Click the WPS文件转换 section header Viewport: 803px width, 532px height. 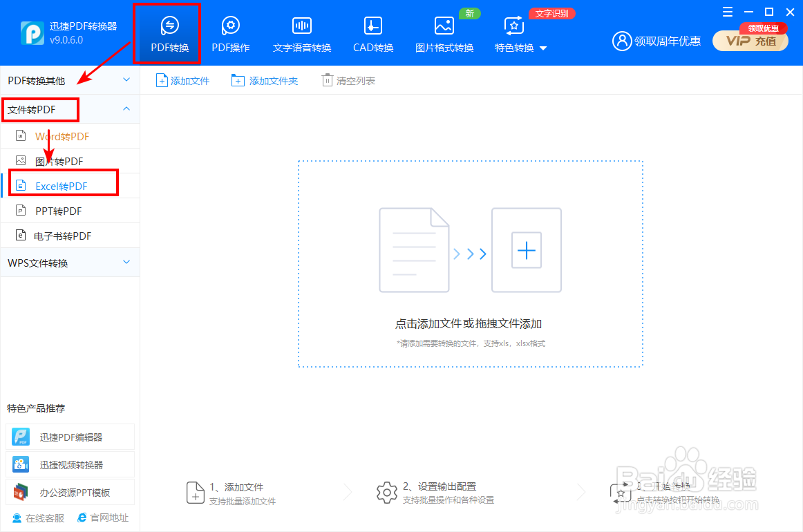point(70,263)
